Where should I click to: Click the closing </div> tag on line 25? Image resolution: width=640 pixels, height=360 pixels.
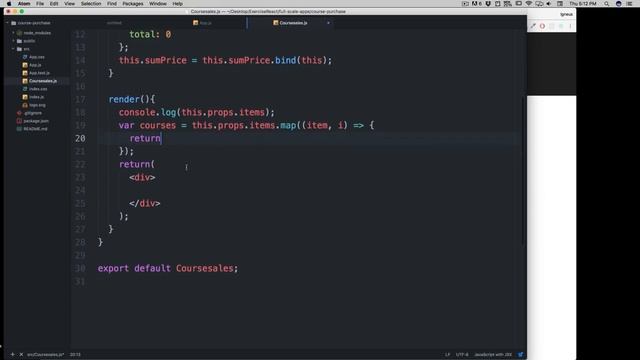tap(145, 203)
